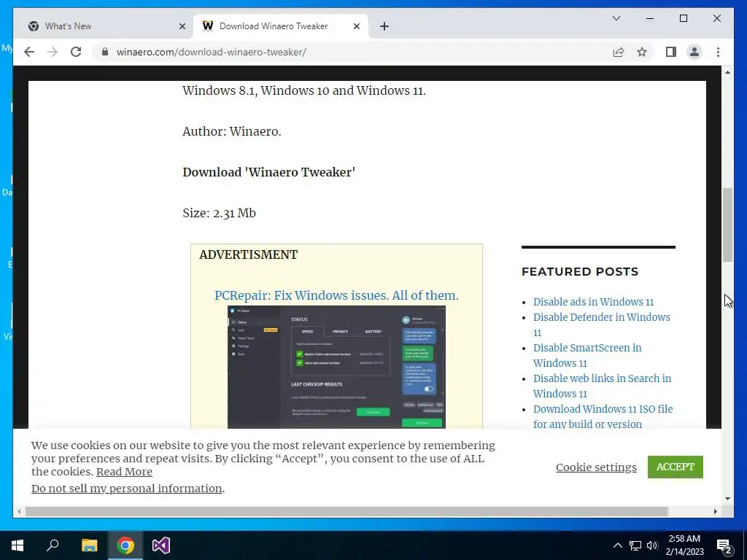Click the FEATURED POSTS heading

[580, 271]
